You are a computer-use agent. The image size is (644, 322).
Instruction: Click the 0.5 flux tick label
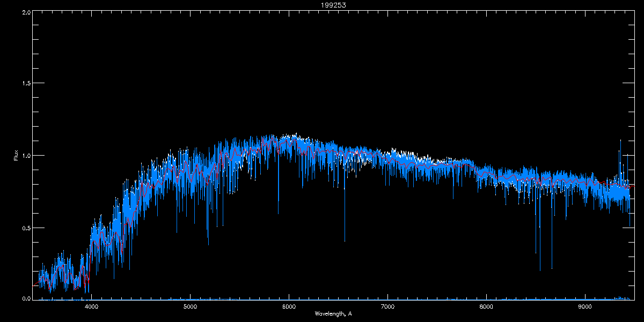[x=25, y=228]
